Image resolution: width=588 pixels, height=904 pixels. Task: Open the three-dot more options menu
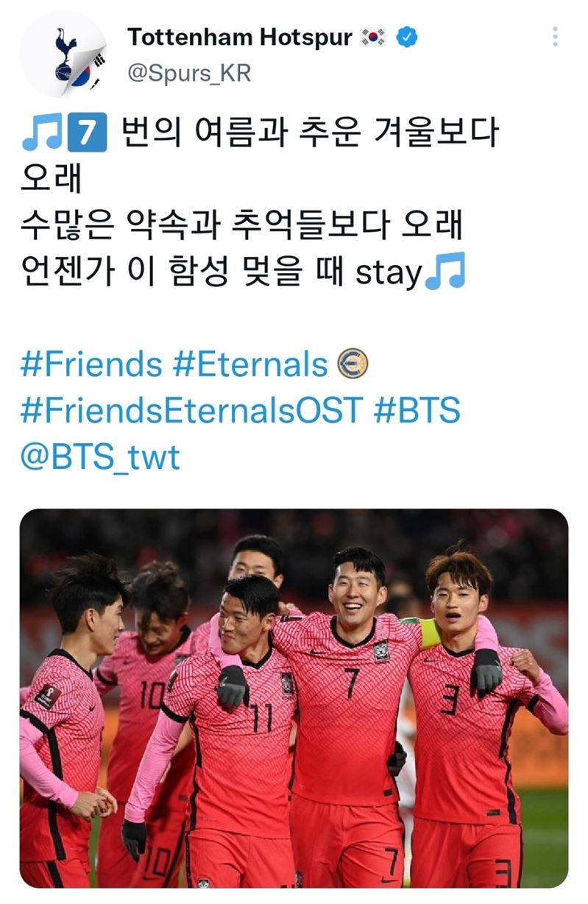click(x=555, y=37)
